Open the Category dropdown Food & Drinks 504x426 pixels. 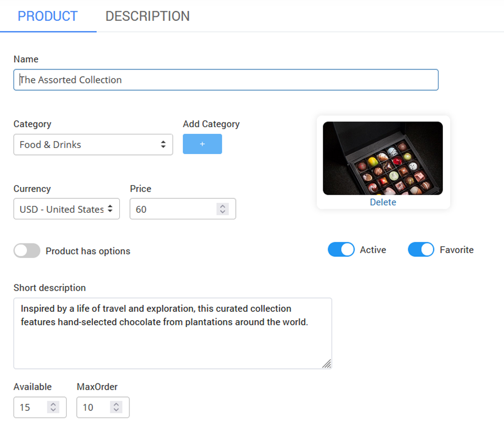(x=93, y=144)
